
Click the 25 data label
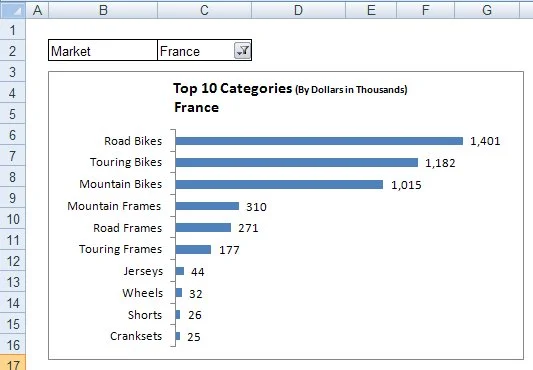[x=194, y=337]
